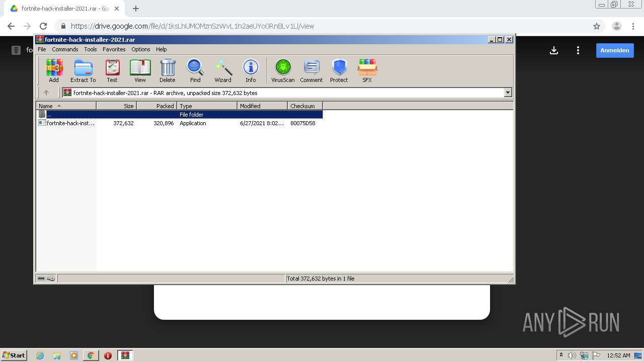Open the View toolbar icon
644x362 pixels.
click(x=140, y=71)
